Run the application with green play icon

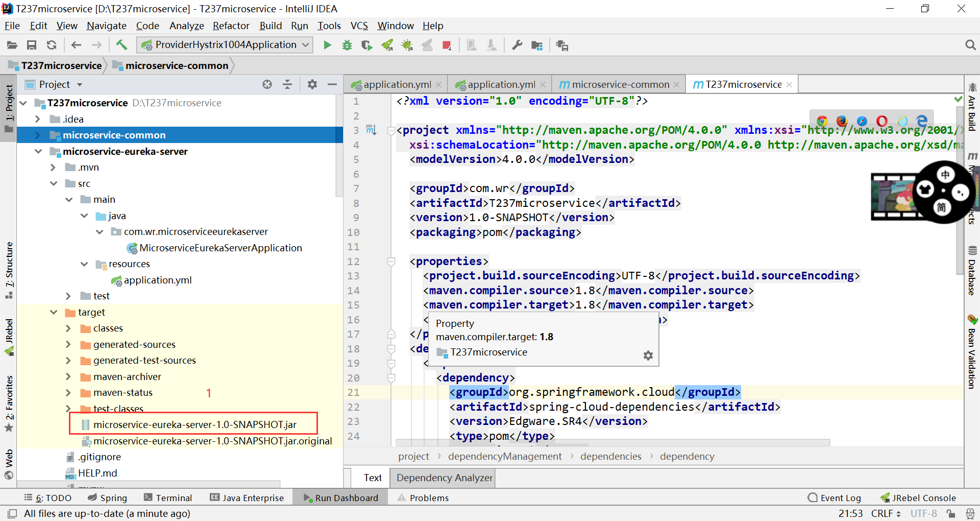pyautogui.click(x=328, y=45)
